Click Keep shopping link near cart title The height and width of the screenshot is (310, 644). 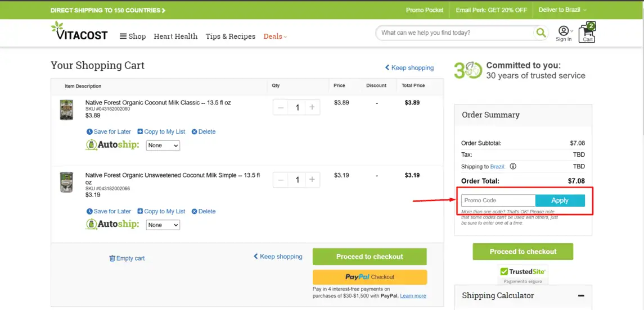pyautogui.click(x=409, y=67)
